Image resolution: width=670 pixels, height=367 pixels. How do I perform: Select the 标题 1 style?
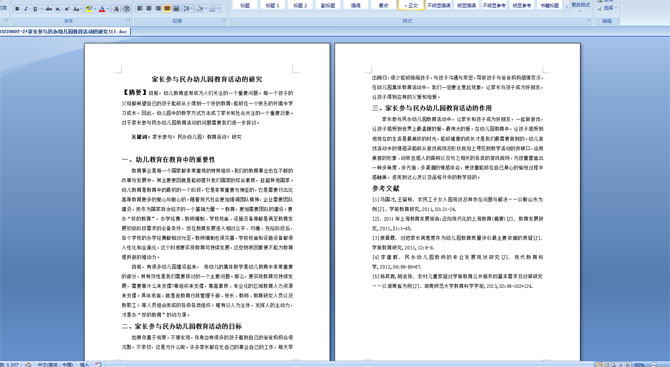pyautogui.click(x=272, y=5)
